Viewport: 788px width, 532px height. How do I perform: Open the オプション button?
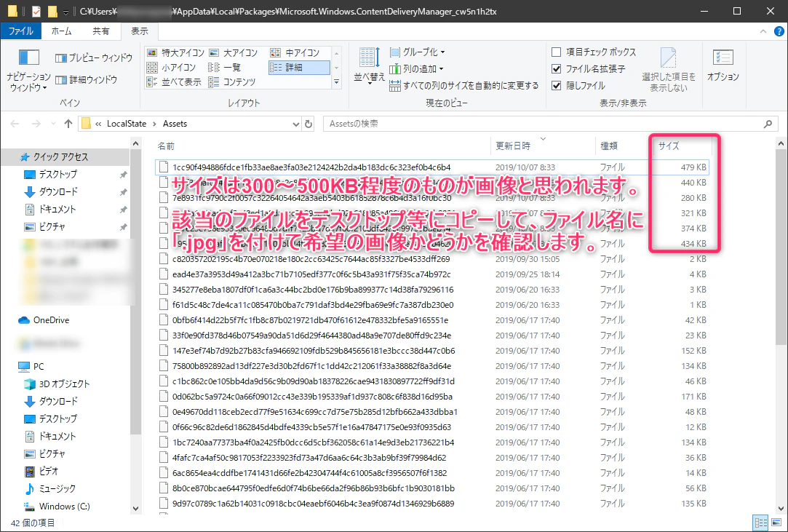[723, 65]
